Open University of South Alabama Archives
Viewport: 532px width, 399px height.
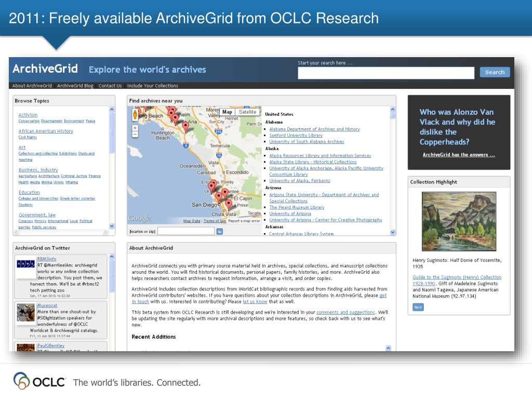307,142
